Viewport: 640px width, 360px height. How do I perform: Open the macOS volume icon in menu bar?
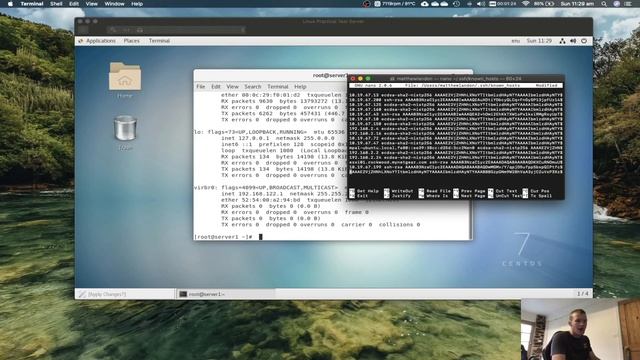click(x=481, y=4)
